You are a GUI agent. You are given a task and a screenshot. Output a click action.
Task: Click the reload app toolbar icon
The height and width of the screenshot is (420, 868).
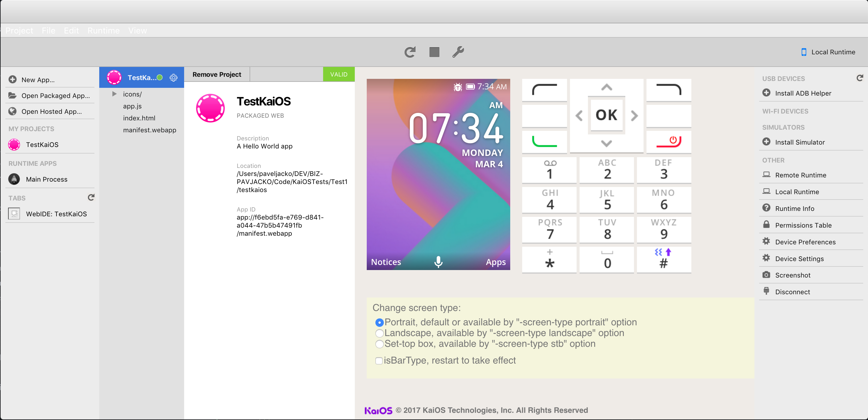(x=410, y=52)
